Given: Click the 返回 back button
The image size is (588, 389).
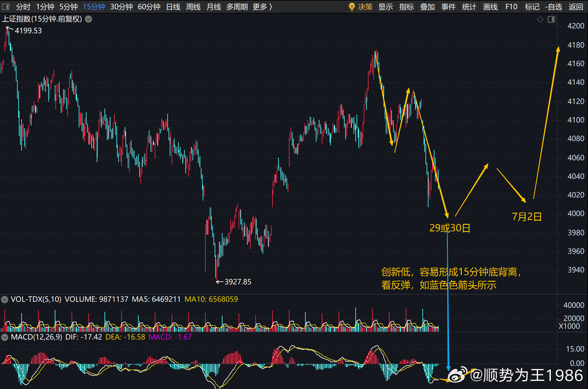Looking at the screenshot, I should pyautogui.click(x=576, y=7).
